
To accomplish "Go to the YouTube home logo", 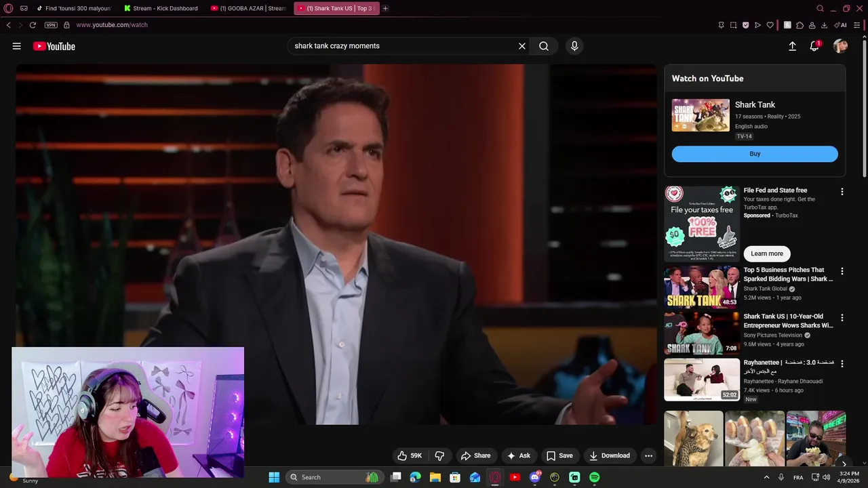I will coord(54,46).
